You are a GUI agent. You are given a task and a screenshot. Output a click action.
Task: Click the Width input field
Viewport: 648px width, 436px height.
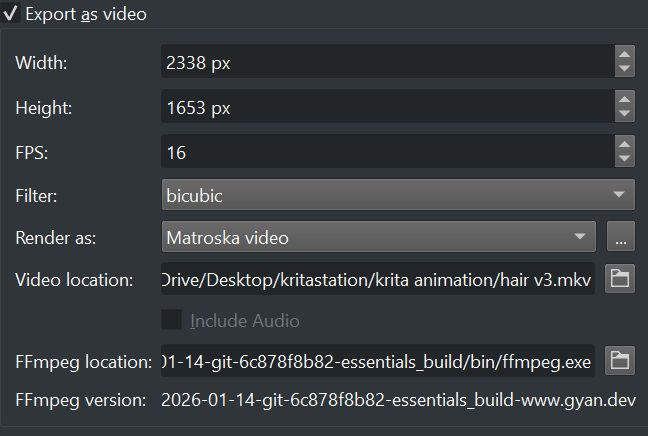385,62
